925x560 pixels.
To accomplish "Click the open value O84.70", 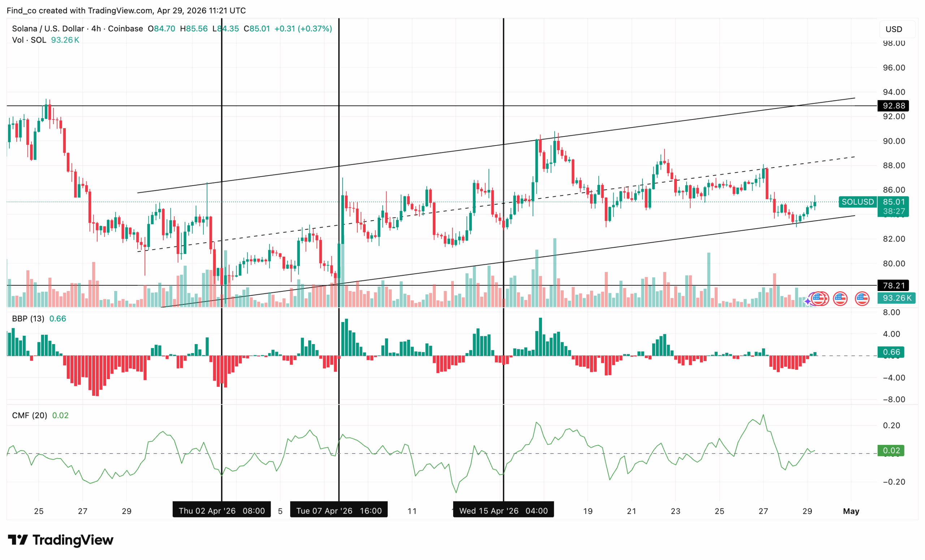I will tap(162, 29).
